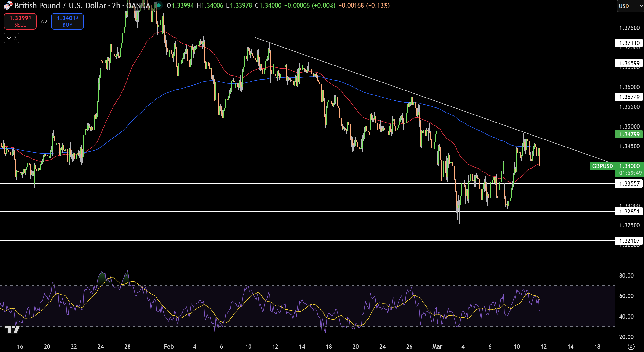Click the 1.37500 price scale label
This screenshot has height=352, width=644.
(x=629, y=28)
